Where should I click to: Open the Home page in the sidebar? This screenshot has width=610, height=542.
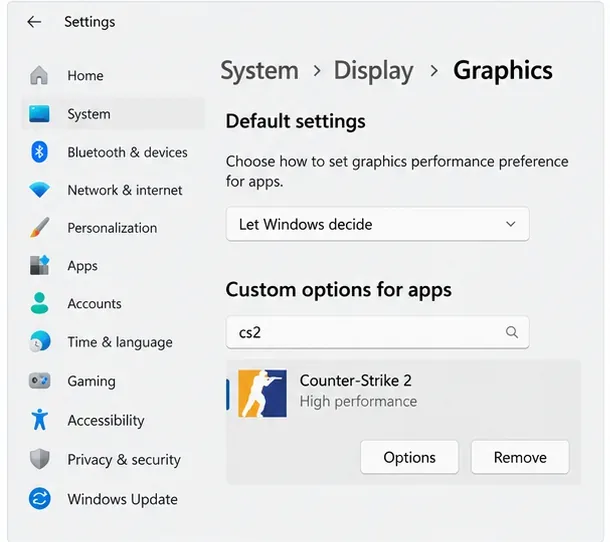click(113, 75)
